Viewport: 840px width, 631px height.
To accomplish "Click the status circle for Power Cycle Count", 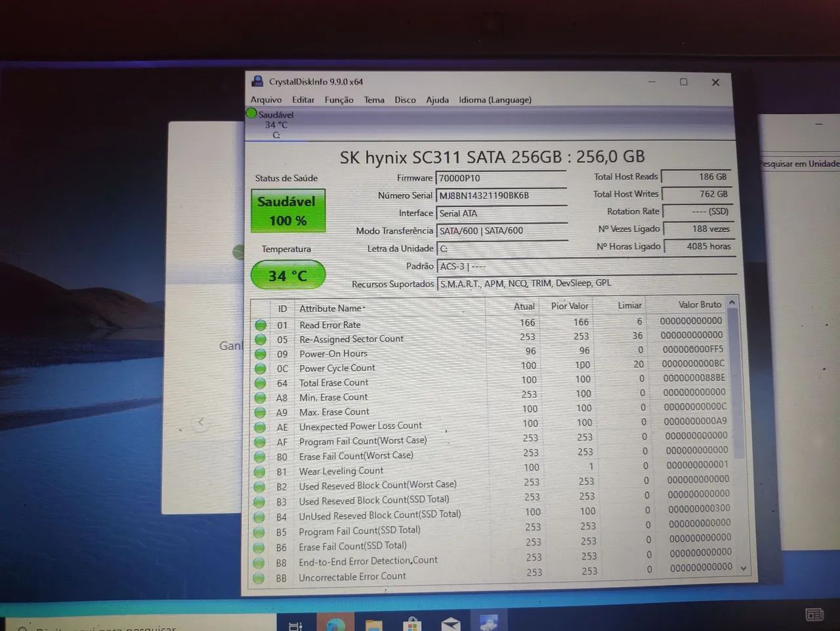I will click(261, 368).
